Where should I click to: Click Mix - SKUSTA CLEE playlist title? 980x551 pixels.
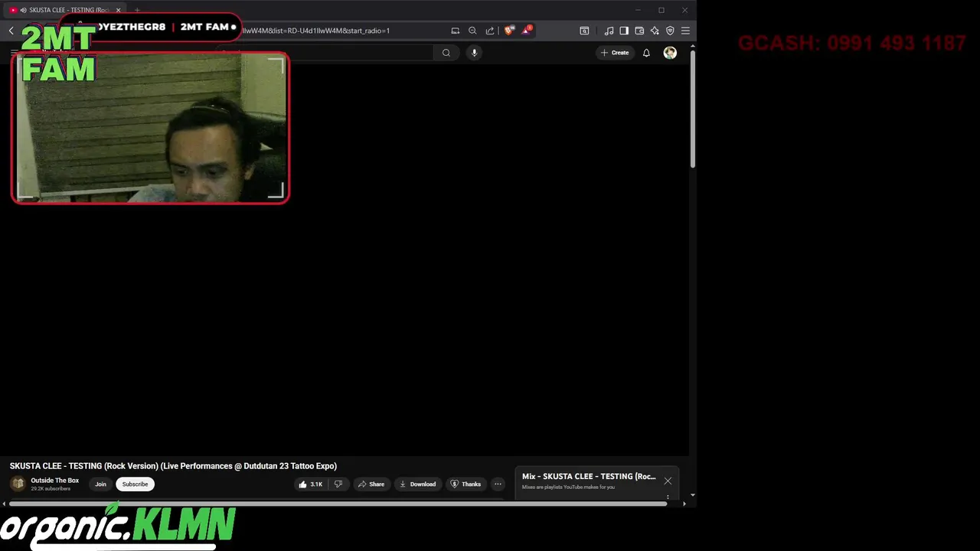[x=589, y=476]
